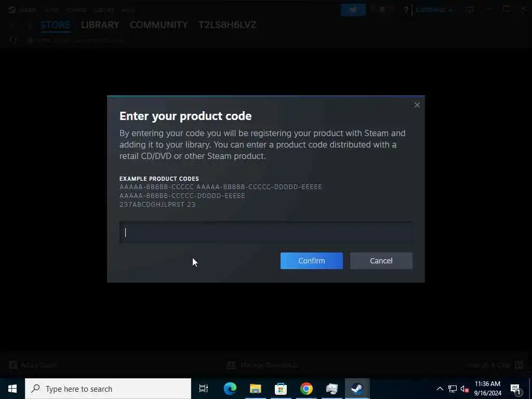Open Friends & Chat in Steam footer
This screenshot has width=532, height=399.
(x=496, y=365)
